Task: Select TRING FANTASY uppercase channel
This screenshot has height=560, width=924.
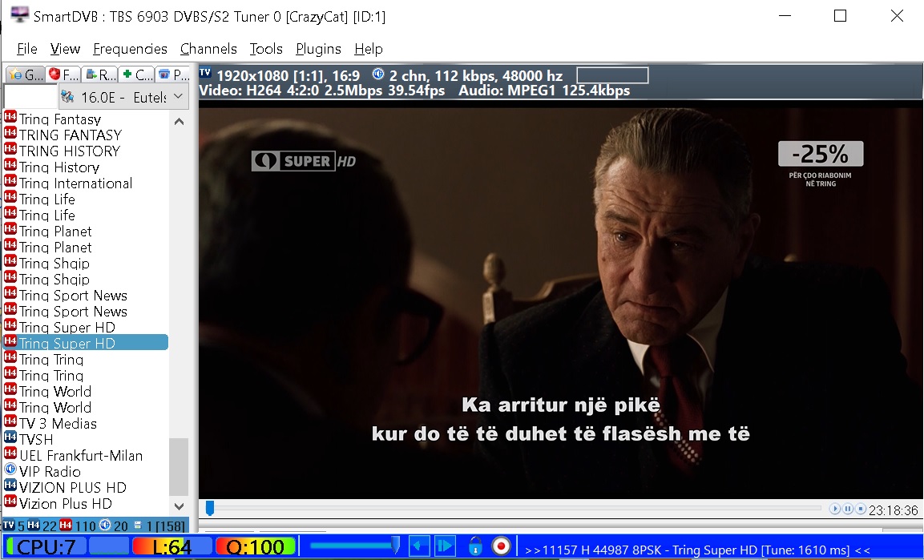Action: [71, 135]
